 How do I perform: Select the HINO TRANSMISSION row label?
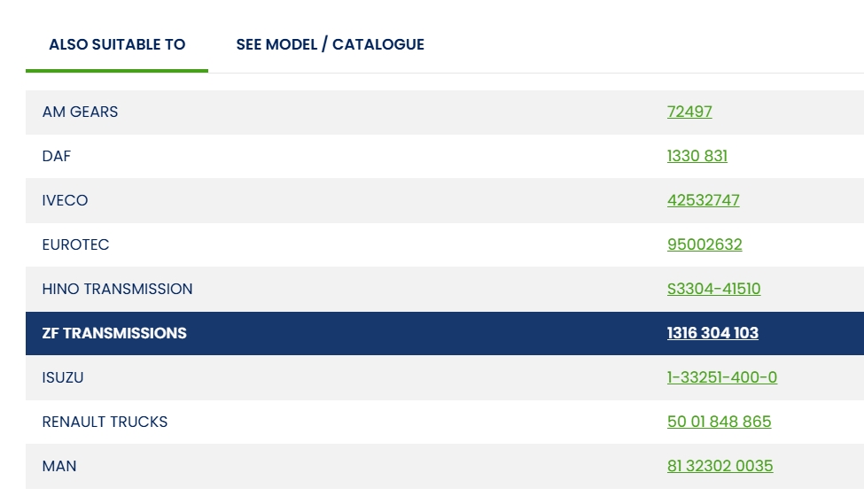pos(117,289)
